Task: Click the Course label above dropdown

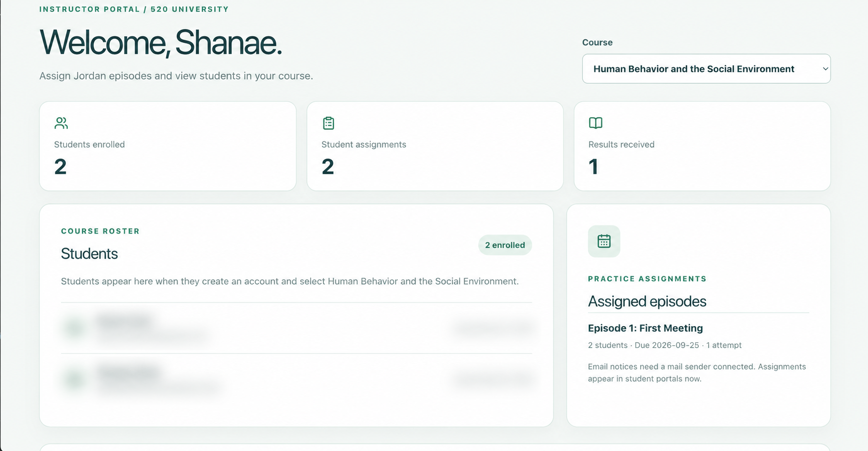Action: (x=597, y=42)
